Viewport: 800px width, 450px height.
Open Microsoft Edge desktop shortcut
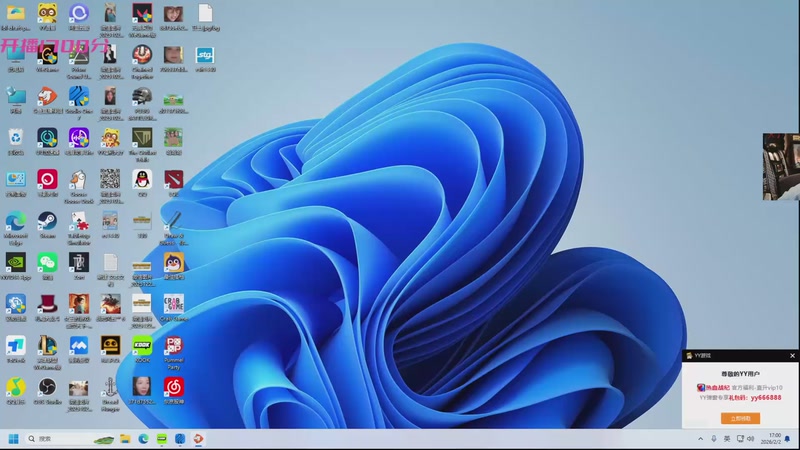16,221
